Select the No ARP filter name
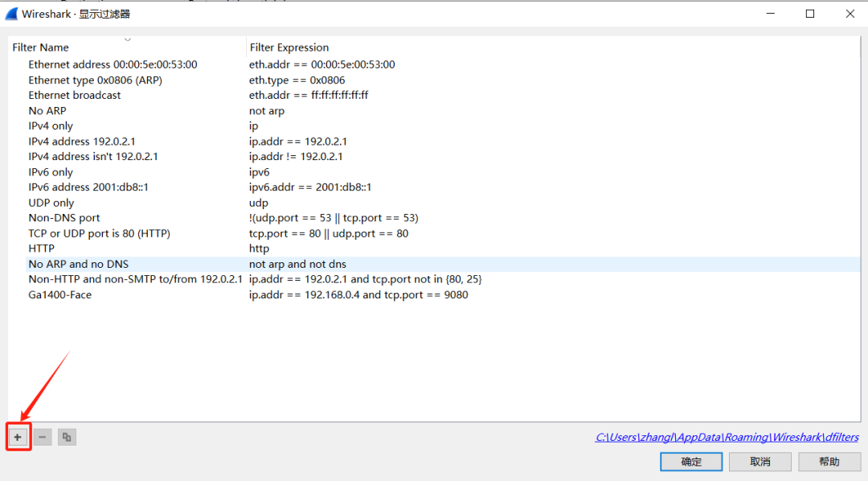The width and height of the screenshot is (868, 481). coord(47,111)
